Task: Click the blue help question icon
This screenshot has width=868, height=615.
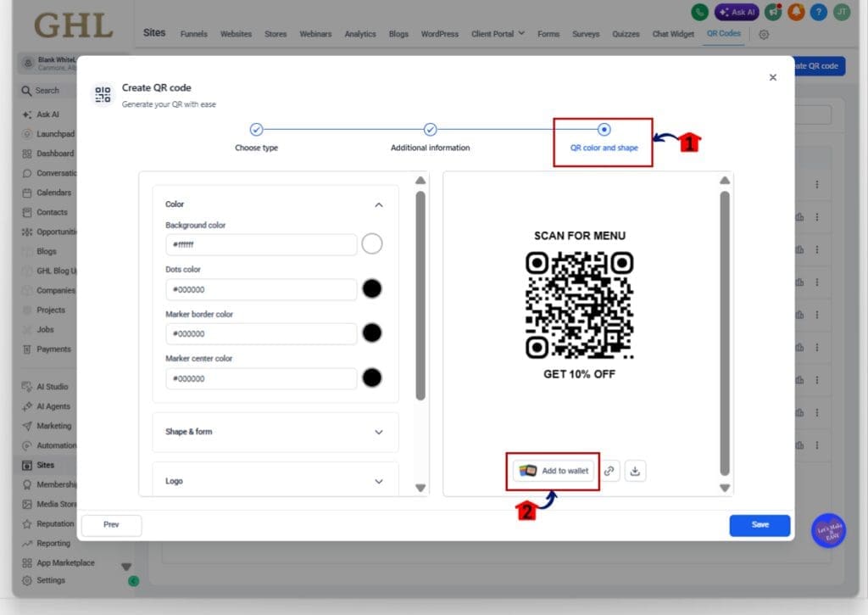Action: click(819, 12)
